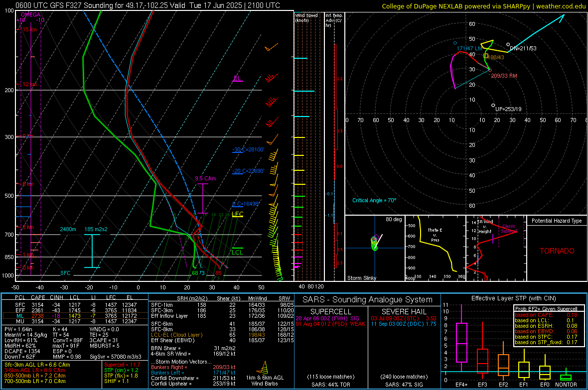Click the LCL-EL (Cloud Layer) row

click(x=222, y=335)
